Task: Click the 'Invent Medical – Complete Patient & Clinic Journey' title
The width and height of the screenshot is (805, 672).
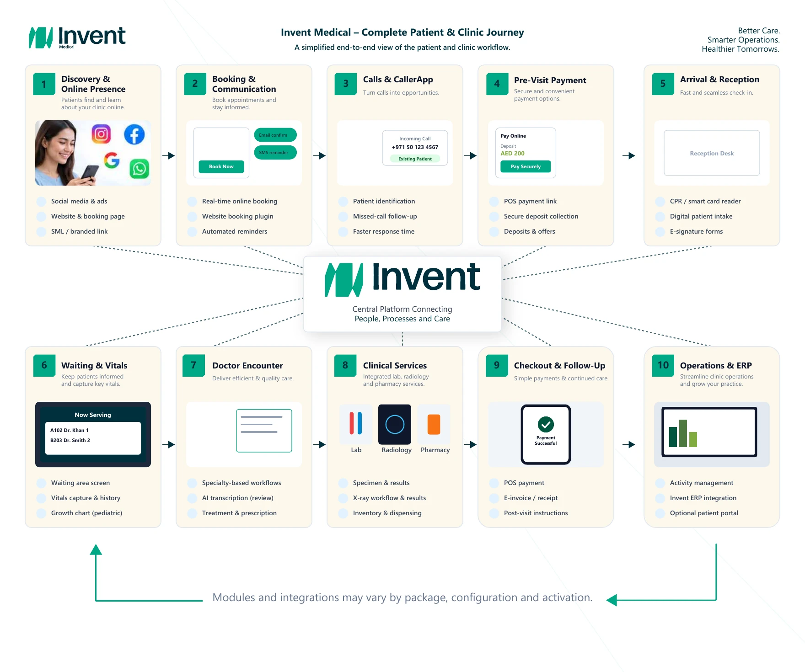Action: (402, 32)
